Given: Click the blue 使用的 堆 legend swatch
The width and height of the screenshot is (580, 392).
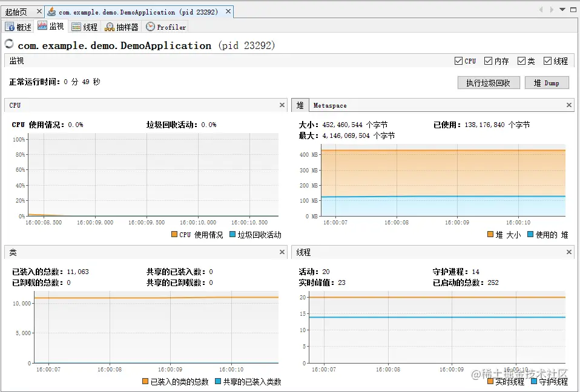Looking at the screenshot, I should click(x=530, y=234).
